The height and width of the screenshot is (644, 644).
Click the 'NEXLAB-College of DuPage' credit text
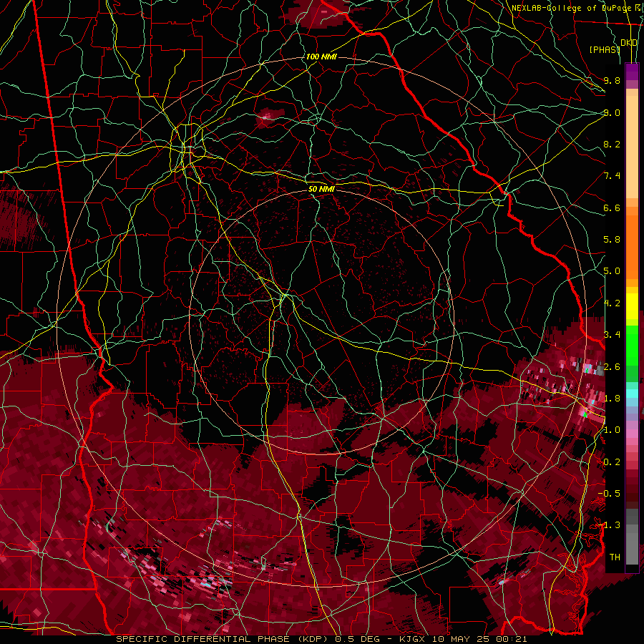point(571,8)
